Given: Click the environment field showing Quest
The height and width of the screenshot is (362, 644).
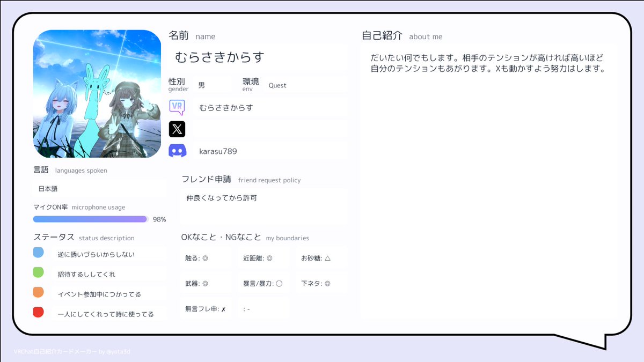Looking at the screenshot, I should click(x=306, y=85).
